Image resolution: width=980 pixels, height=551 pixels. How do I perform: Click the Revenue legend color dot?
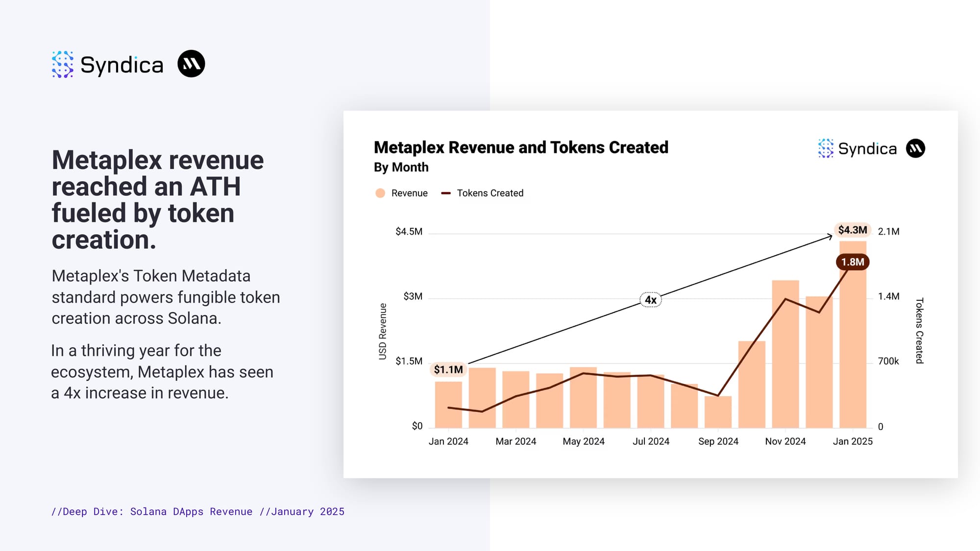pos(380,193)
